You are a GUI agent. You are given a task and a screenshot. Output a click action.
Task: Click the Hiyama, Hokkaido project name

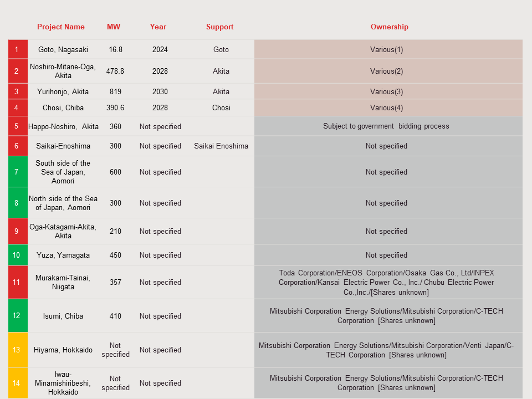point(63,350)
